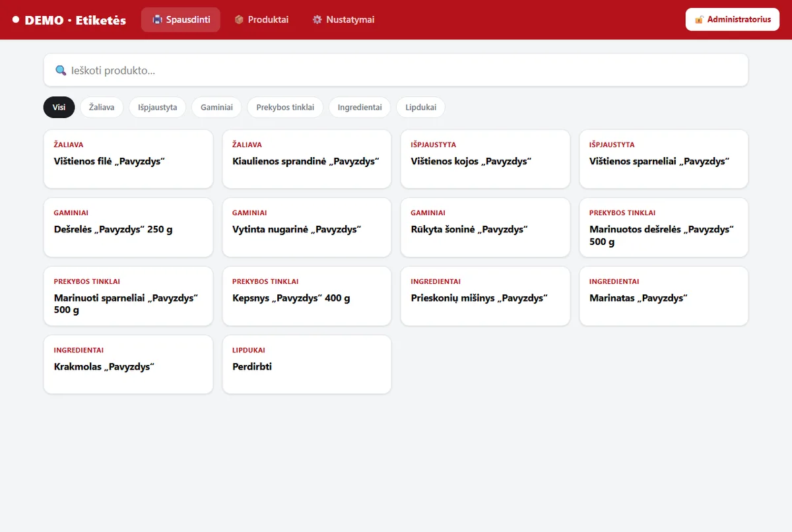Click the printer icon in Spausdinti tab
The width and height of the screenshot is (792, 532).
(x=157, y=20)
